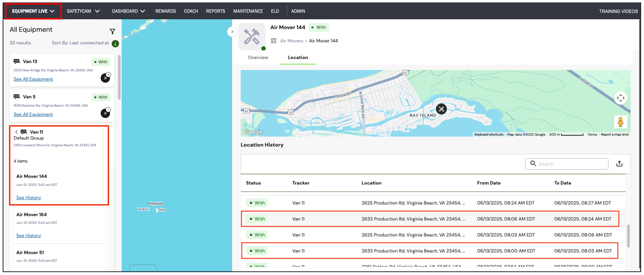
Task: Click the Air Movers breadcrumb link
Action: coord(292,41)
